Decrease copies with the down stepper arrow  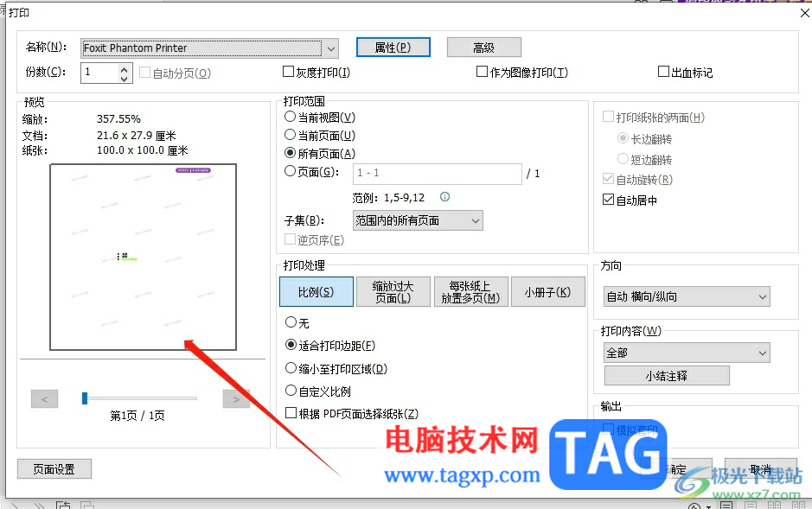[x=125, y=78]
